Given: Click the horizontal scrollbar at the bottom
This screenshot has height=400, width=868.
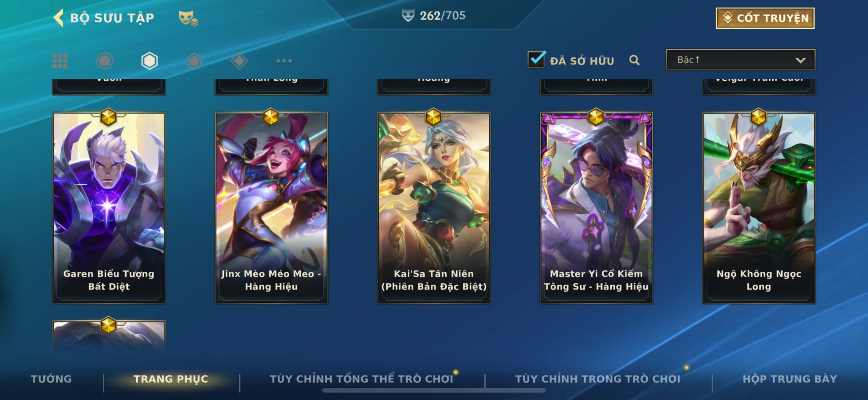Looking at the screenshot, I should tap(434, 390).
